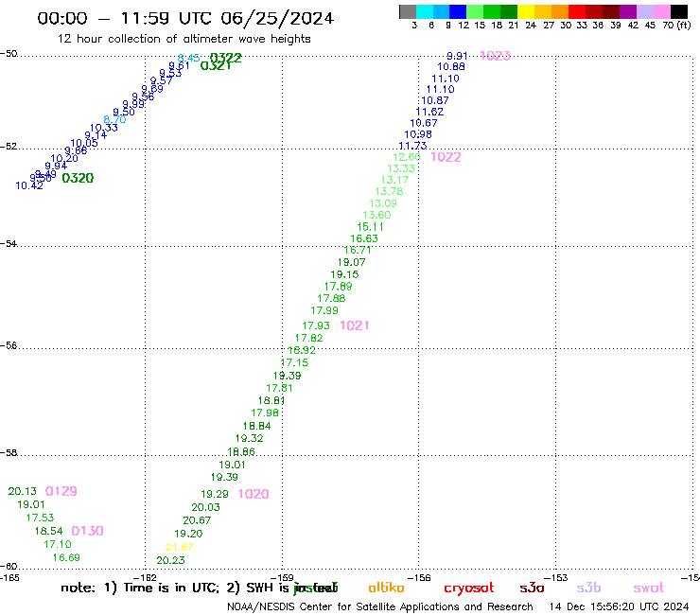This screenshot has width=700, height=615.
Task: Click the wave value 17.93
Action: (316, 326)
